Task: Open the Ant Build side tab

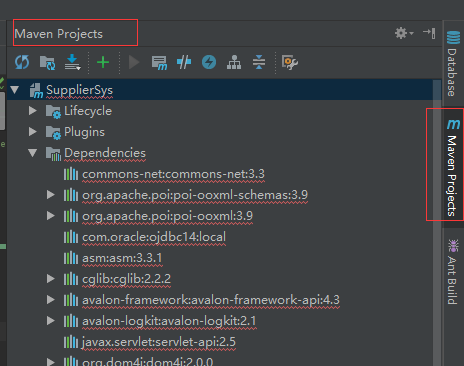Action: pyautogui.click(x=452, y=272)
